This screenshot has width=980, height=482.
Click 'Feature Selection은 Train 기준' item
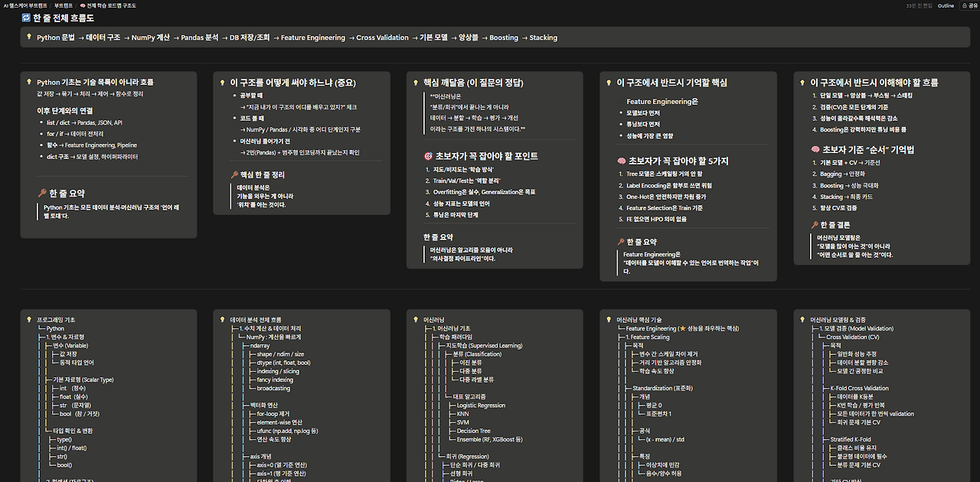665,208
